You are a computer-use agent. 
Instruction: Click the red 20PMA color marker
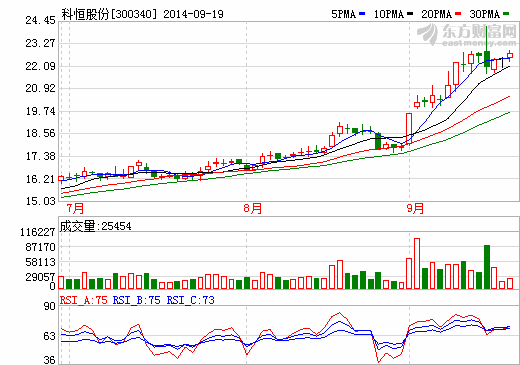(458, 14)
